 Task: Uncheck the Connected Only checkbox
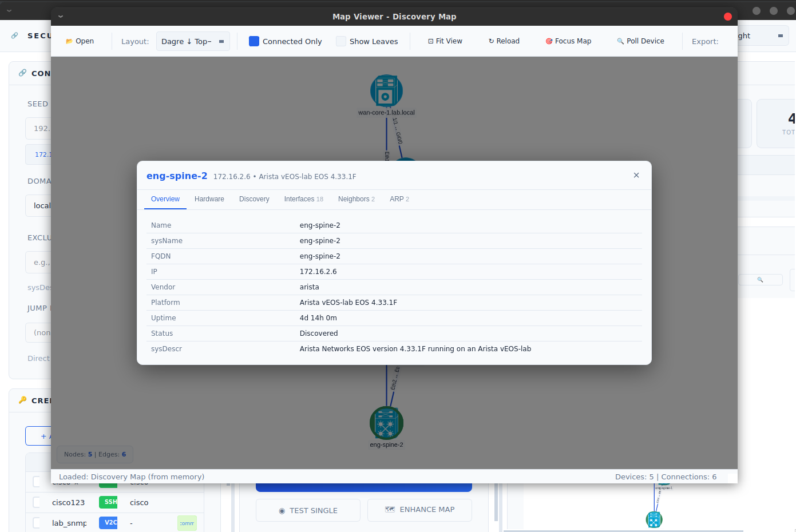pyautogui.click(x=254, y=41)
